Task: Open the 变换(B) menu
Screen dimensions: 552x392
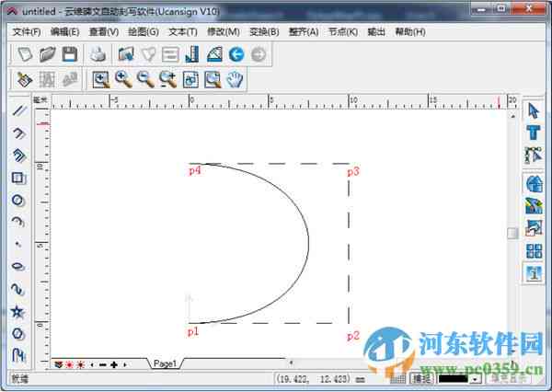Action: 264,32
